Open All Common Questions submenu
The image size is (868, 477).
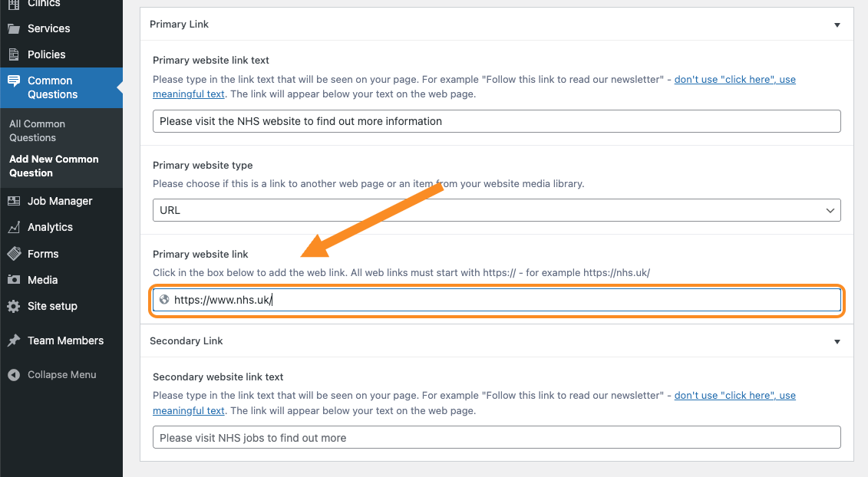coord(37,130)
